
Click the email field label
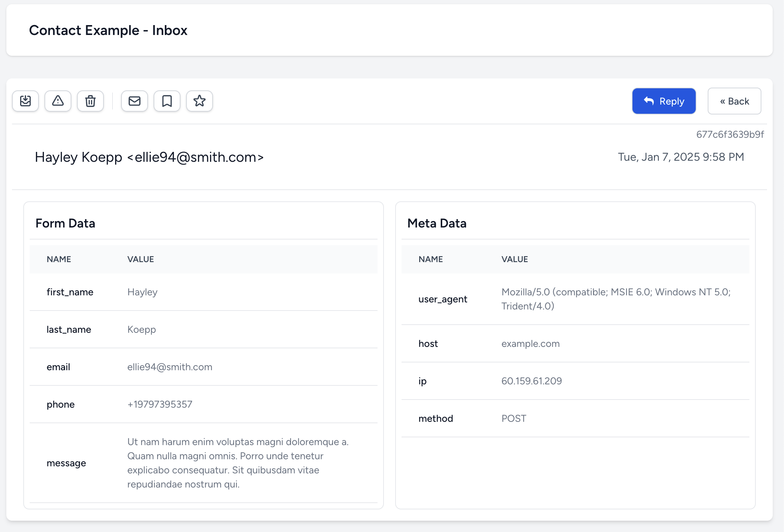point(58,367)
